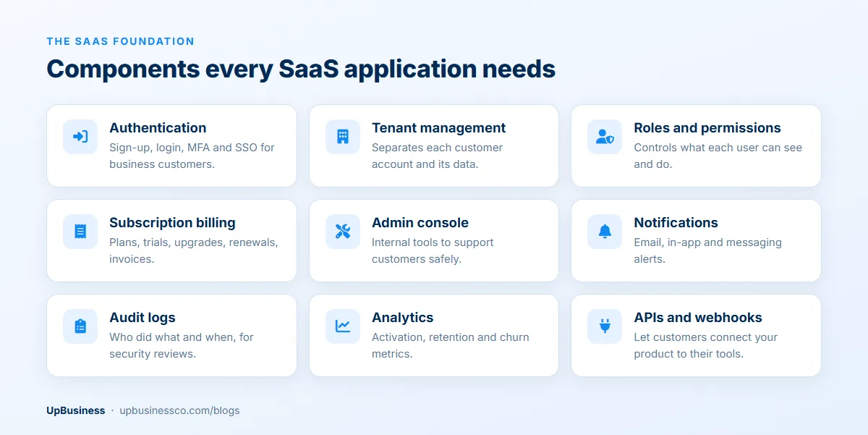This screenshot has width=868, height=435.
Task: Click the UpBusiness brand name
Action: coord(76,410)
